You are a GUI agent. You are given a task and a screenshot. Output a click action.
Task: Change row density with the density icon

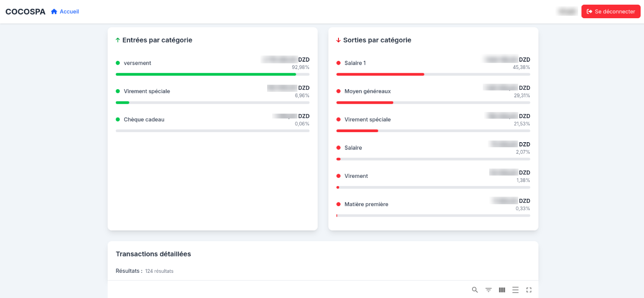tap(515, 290)
